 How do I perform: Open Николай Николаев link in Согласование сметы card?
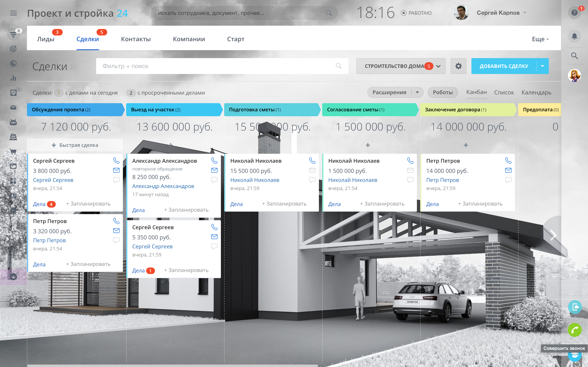tap(353, 180)
